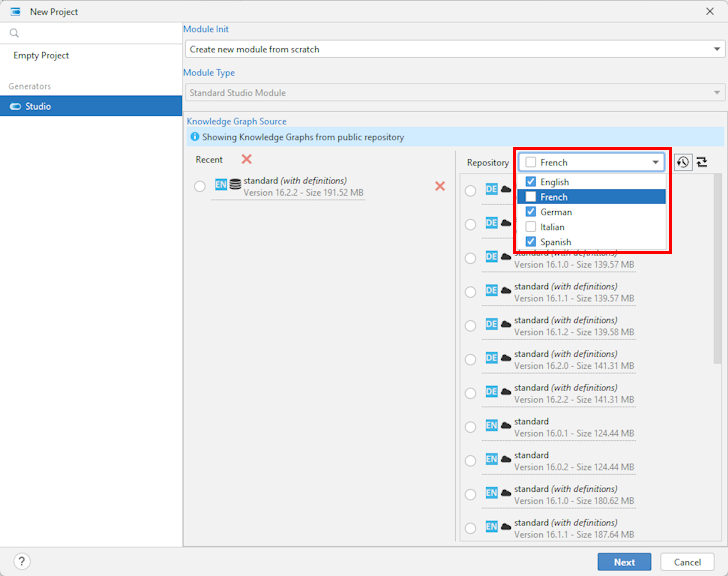Image resolution: width=728 pixels, height=576 pixels.
Task: Click the help question mark icon
Action: (x=22, y=562)
